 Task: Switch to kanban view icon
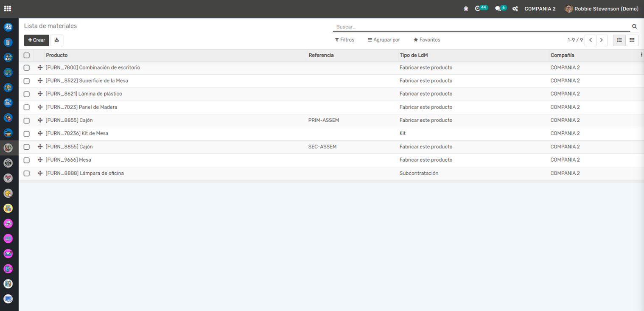click(x=632, y=40)
